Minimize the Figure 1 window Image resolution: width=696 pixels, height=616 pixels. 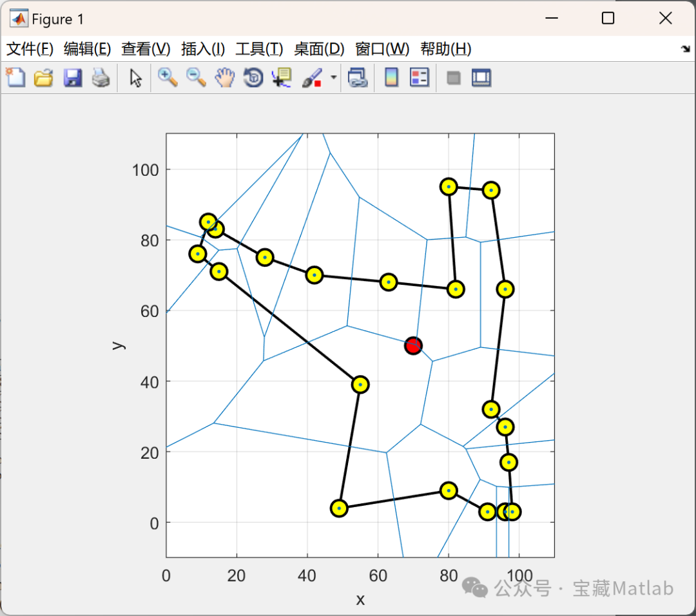click(551, 18)
